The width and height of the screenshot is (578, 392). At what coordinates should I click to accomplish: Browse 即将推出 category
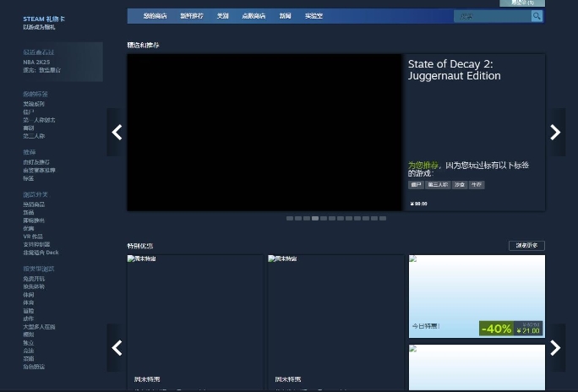click(x=34, y=220)
